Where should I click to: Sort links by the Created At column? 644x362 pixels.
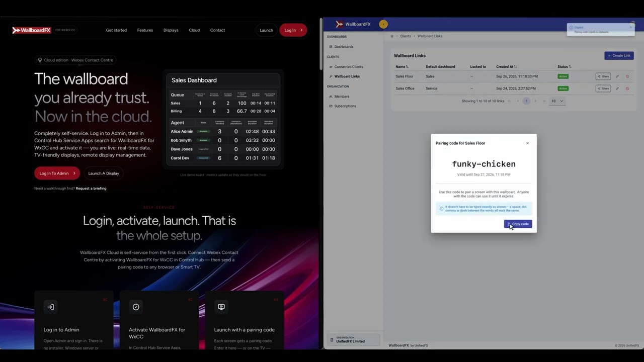point(506,67)
